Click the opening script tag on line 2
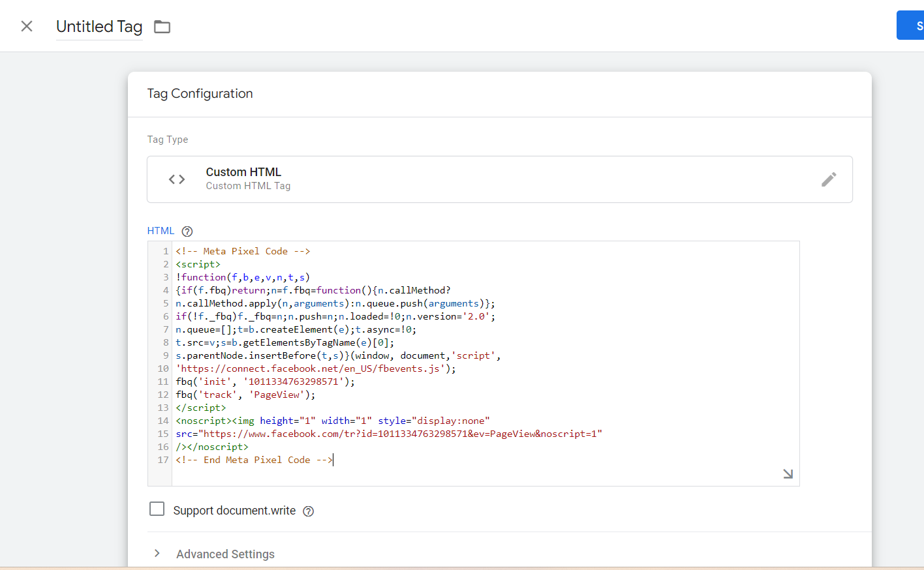This screenshot has height=570, width=924. pyautogui.click(x=198, y=264)
